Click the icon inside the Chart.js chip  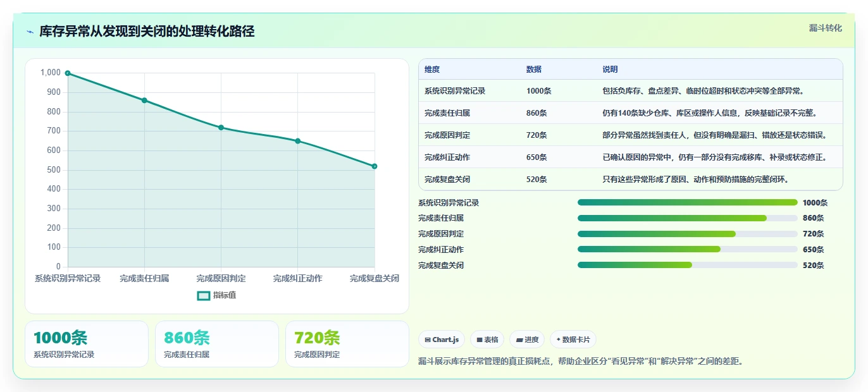coord(428,340)
